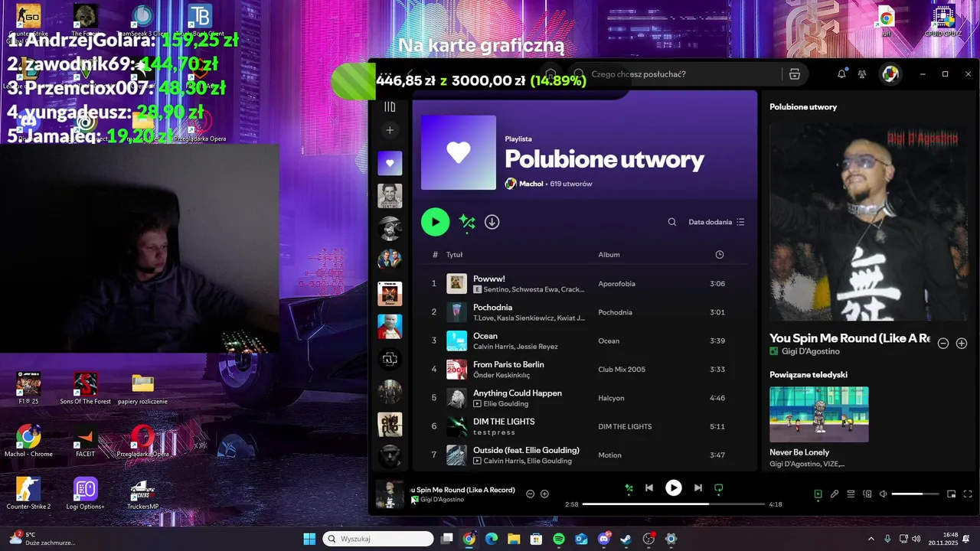Click add-to-playlist plus beside now-playing title
The height and width of the screenshot is (551, 980).
[544, 494]
